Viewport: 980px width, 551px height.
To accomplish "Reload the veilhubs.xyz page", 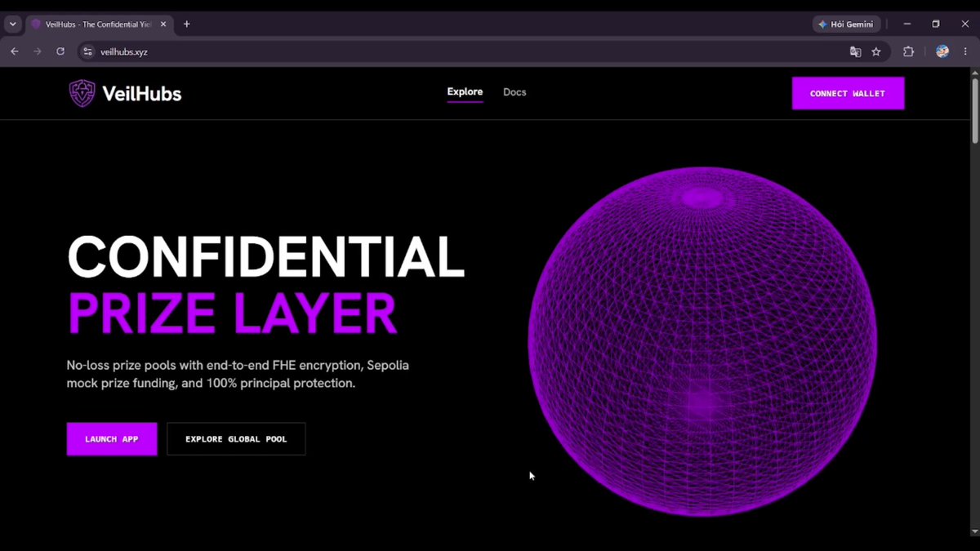I will (60, 51).
